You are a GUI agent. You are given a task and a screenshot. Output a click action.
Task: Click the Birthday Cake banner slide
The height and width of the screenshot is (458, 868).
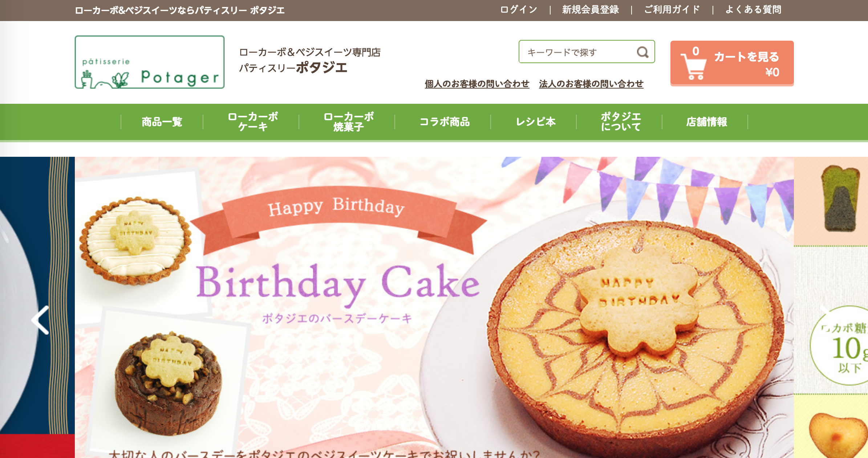tap(434, 307)
